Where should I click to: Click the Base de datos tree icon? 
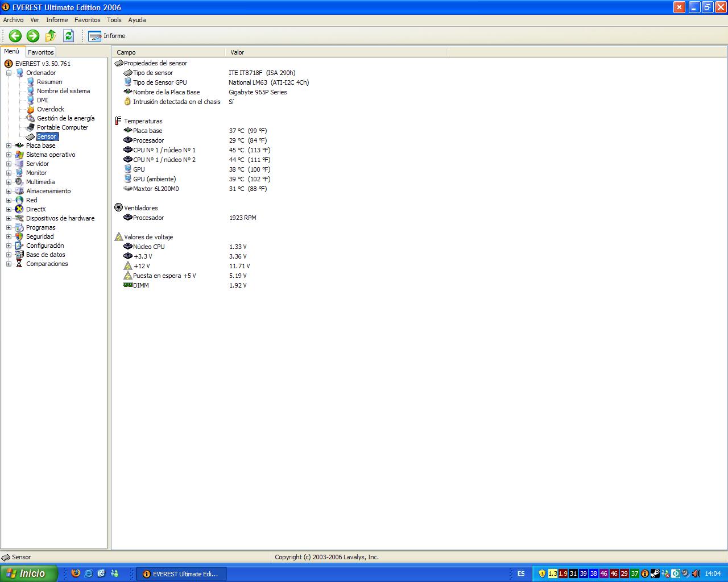pyautogui.click(x=19, y=255)
